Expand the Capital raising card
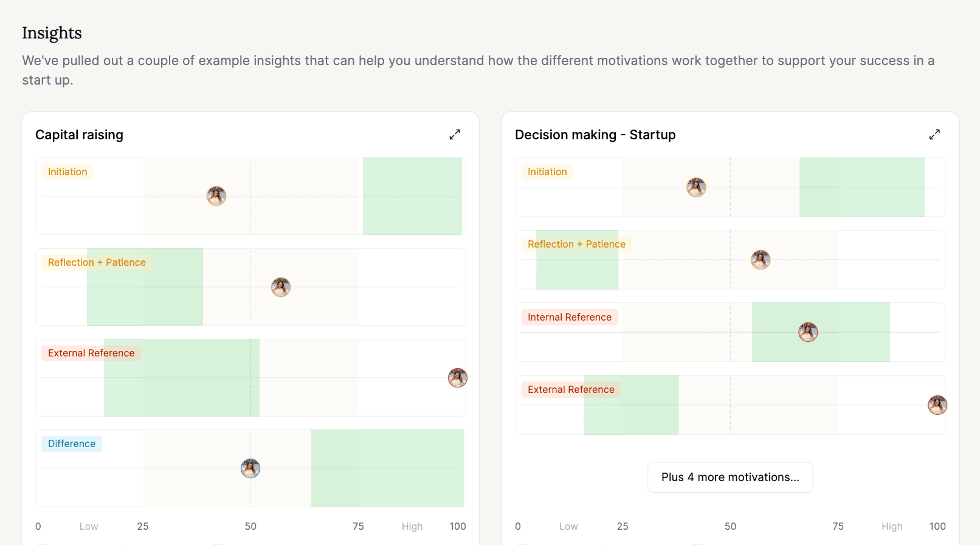The width and height of the screenshot is (980, 545). pyautogui.click(x=455, y=134)
